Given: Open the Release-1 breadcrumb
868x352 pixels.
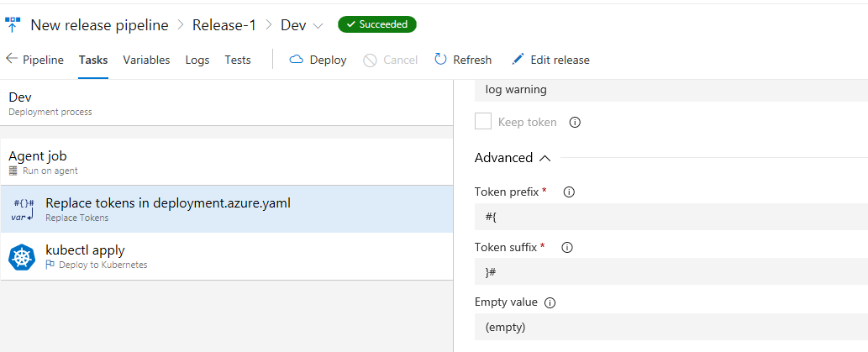Looking at the screenshot, I should pos(224,25).
